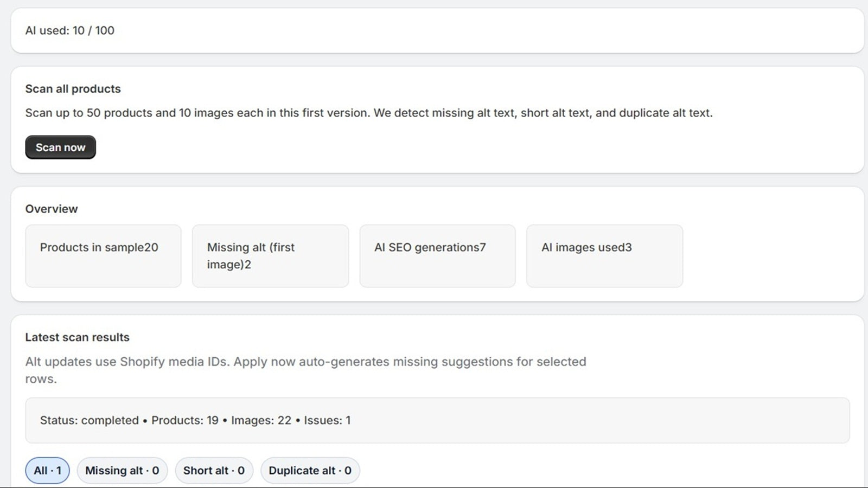Open the Products in sample card
Viewport: 868px width, 488px height.
[x=103, y=256]
